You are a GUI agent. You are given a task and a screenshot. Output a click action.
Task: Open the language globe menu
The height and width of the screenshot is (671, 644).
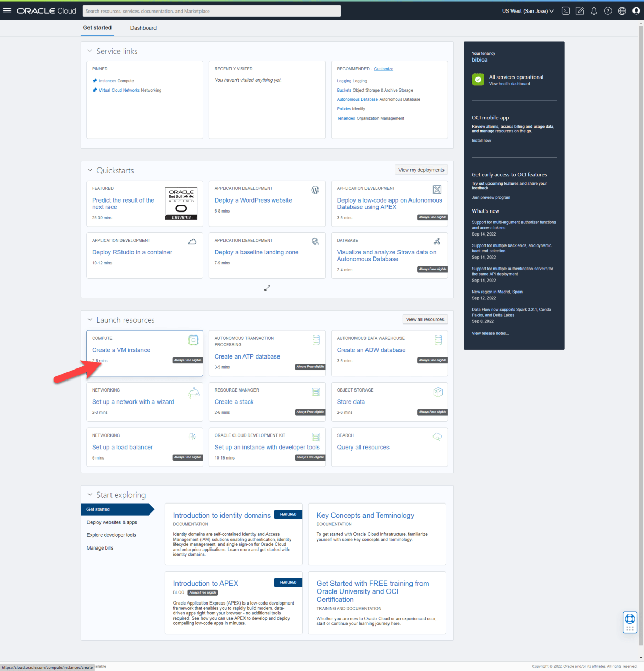tap(622, 11)
